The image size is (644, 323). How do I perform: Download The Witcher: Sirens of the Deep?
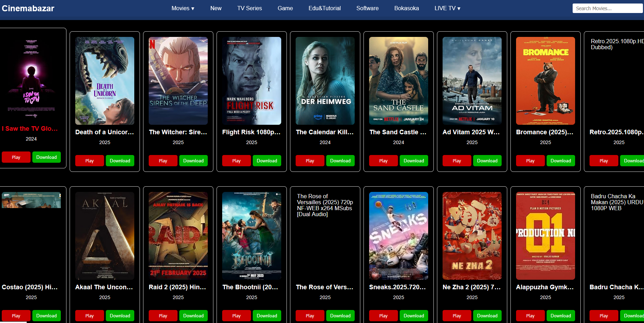(193, 161)
